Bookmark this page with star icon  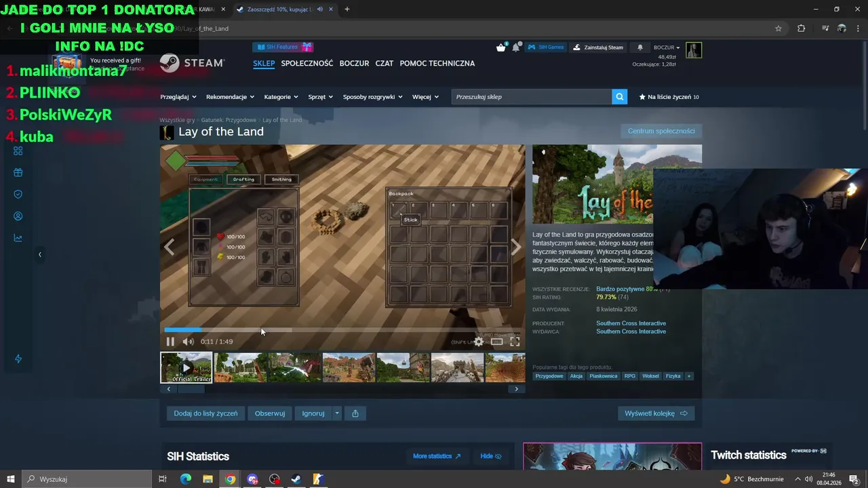[778, 28]
